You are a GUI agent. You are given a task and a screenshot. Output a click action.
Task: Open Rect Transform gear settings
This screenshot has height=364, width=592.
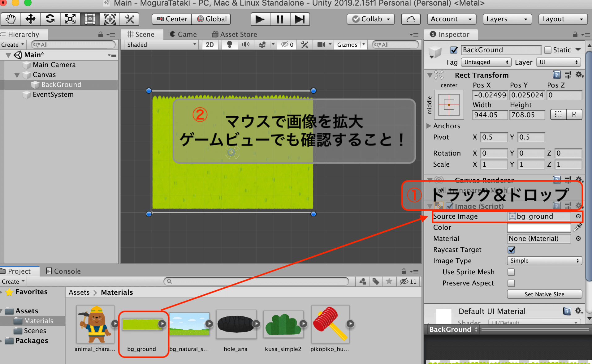tap(579, 75)
